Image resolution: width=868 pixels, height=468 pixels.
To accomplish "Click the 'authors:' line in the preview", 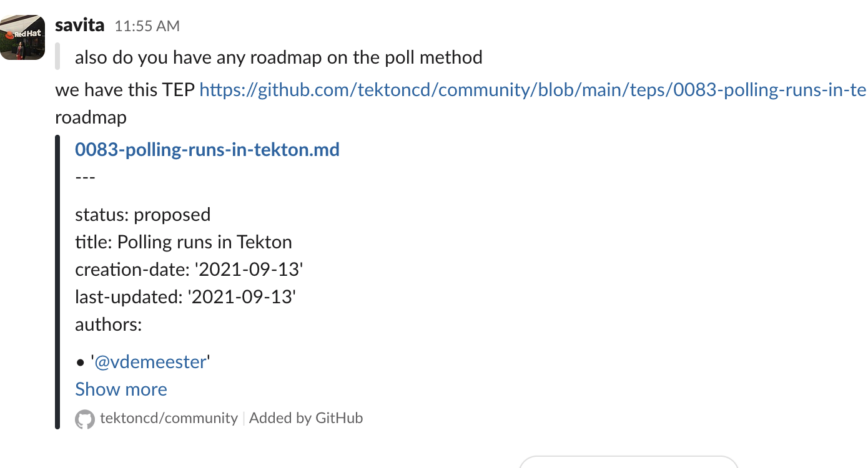I will [109, 324].
